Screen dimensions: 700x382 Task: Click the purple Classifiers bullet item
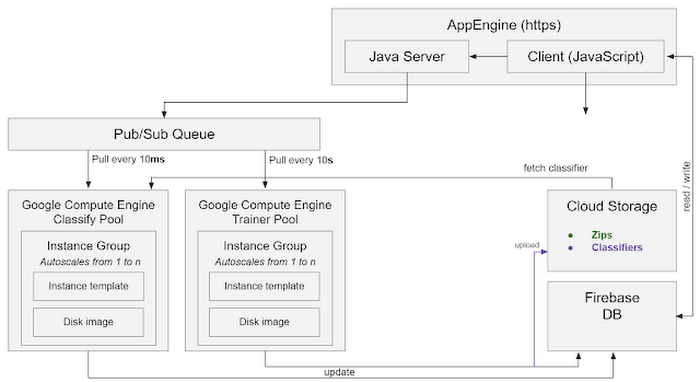617,248
